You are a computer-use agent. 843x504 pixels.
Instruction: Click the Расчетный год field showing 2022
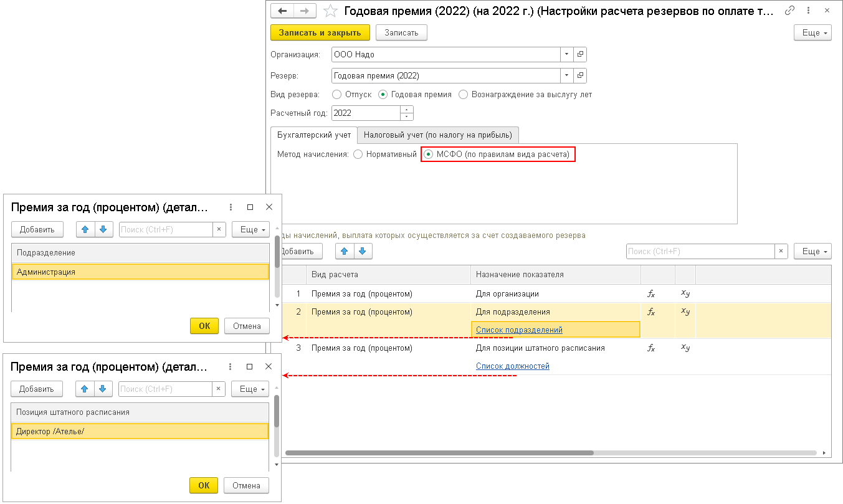pyautogui.click(x=366, y=113)
